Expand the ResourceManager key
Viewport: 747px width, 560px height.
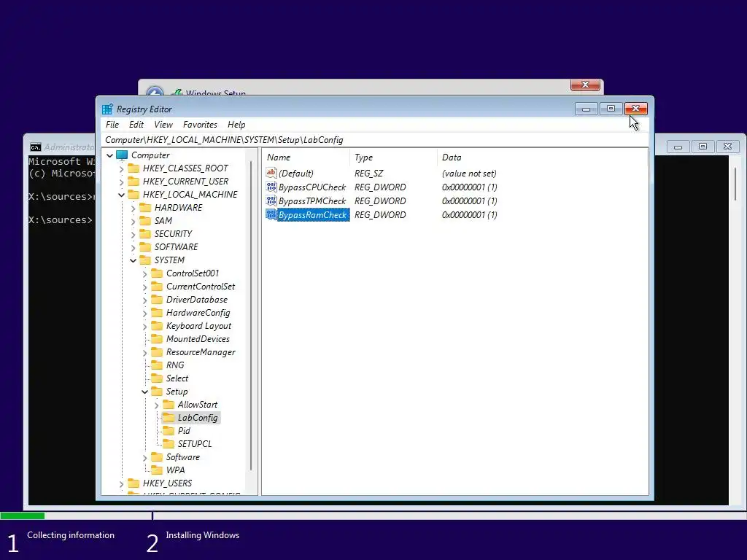click(145, 353)
